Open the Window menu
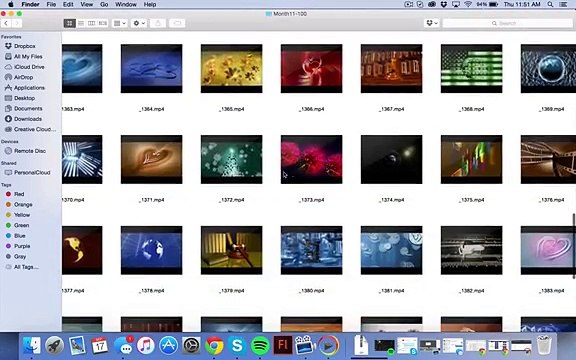 pyautogui.click(x=126, y=4)
